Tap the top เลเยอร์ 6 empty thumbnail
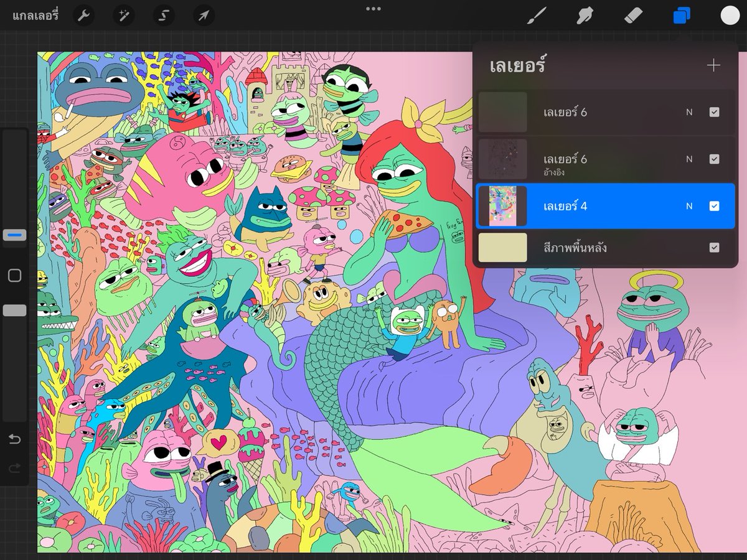This screenshot has height=560, width=747. 503,112
